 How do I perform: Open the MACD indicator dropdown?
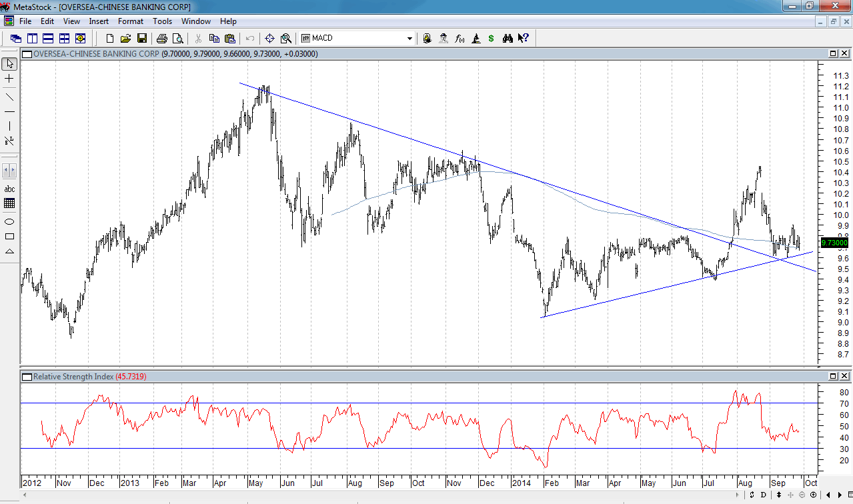pos(409,39)
